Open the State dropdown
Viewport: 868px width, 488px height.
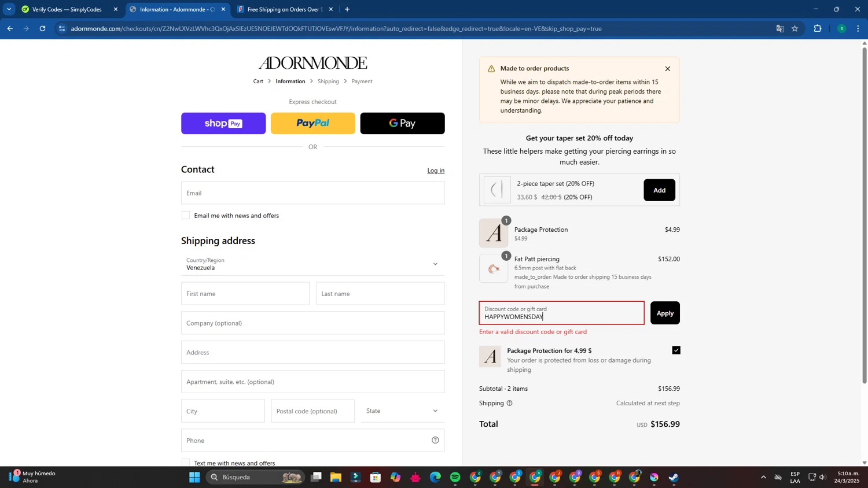403,411
